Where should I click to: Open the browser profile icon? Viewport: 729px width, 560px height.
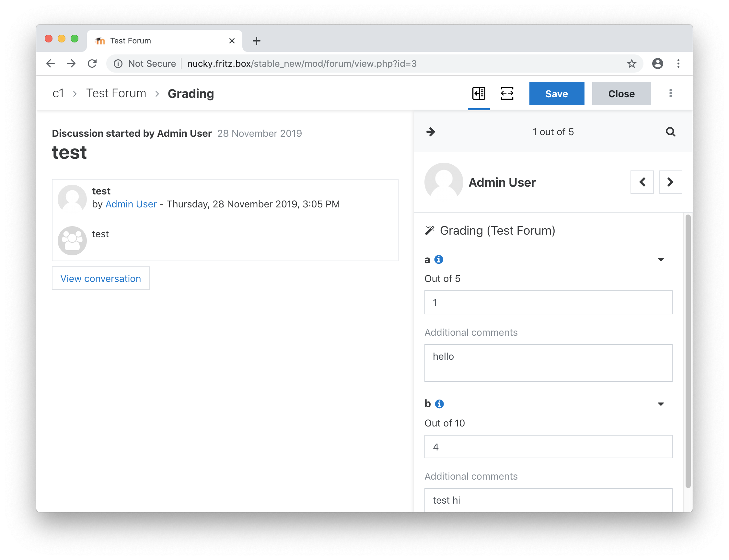[657, 63]
